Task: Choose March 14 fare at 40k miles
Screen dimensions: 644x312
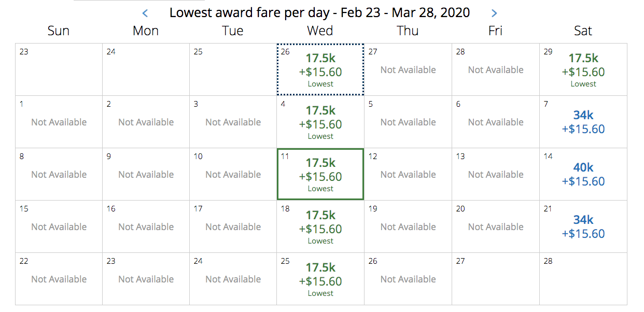Action: [583, 175]
